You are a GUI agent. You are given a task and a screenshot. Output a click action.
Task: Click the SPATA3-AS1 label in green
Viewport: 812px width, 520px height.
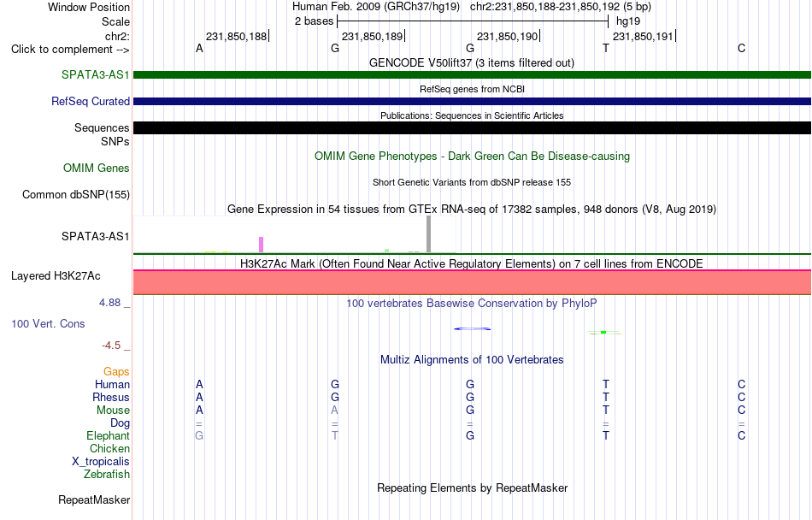click(95, 74)
